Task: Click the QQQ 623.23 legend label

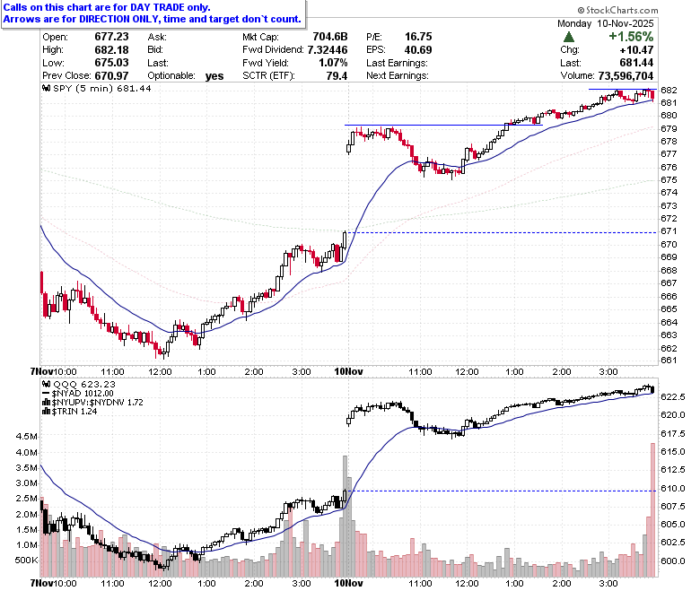Action: (x=84, y=384)
